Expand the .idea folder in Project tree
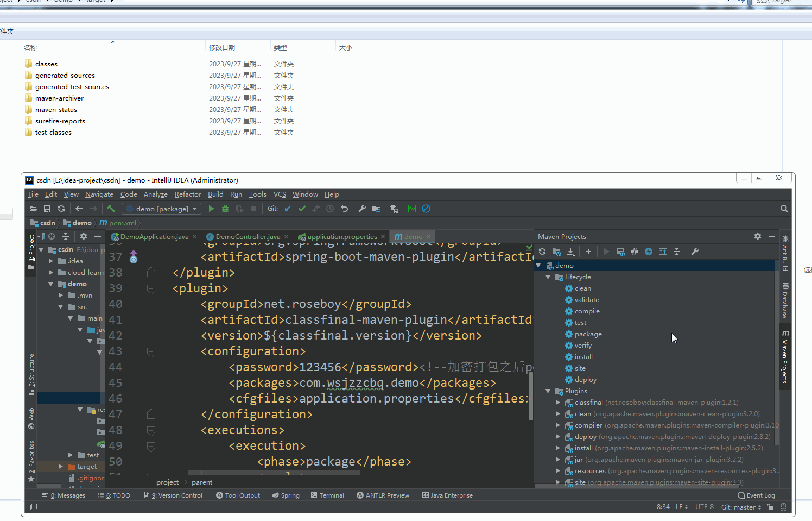 (x=51, y=261)
